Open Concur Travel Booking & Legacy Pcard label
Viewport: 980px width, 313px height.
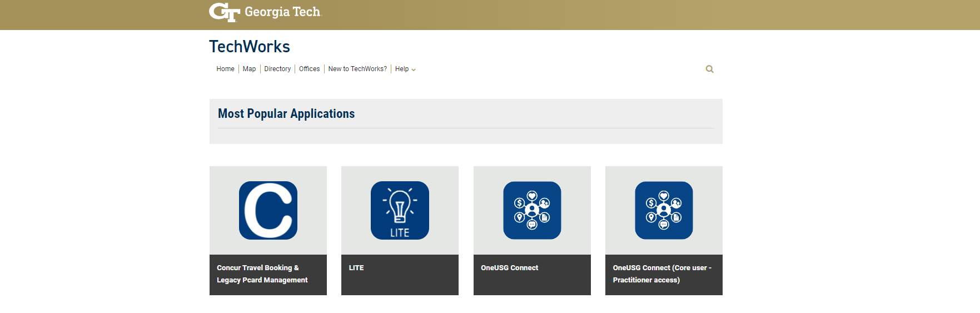tap(262, 274)
